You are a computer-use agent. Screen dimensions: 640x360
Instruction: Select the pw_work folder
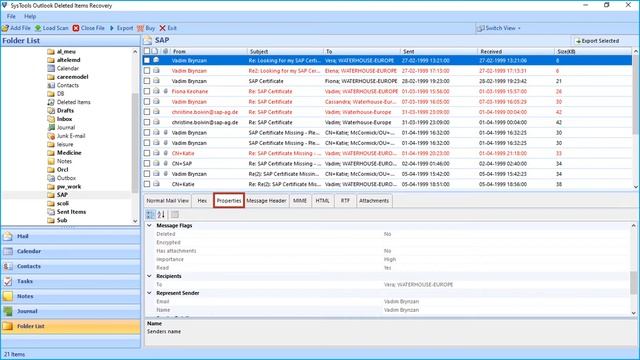click(64, 187)
